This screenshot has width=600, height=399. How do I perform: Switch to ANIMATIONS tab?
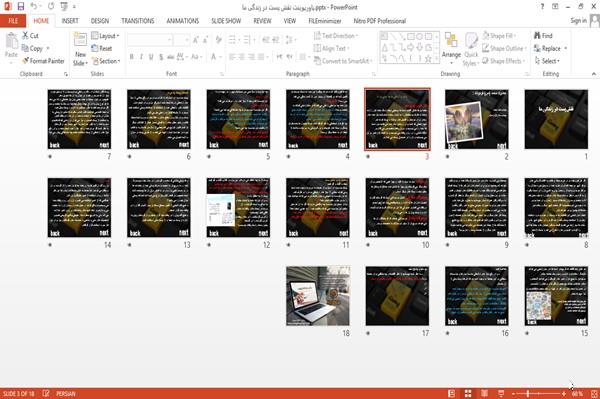point(183,21)
